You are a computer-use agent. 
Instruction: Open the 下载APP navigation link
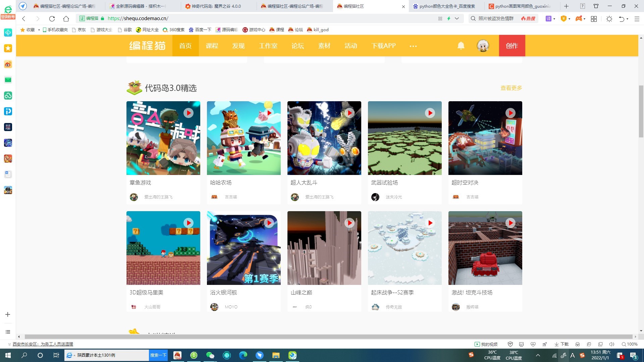click(x=384, y=46)
